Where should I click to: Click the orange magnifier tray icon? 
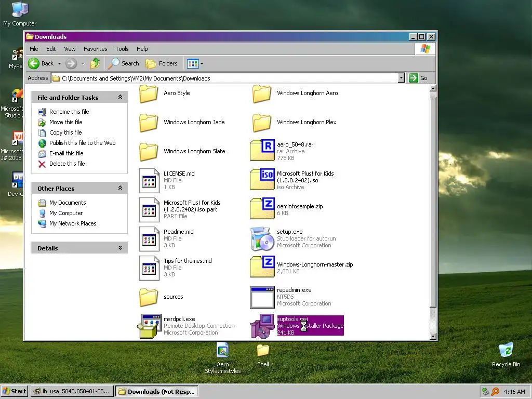point(495,392)
